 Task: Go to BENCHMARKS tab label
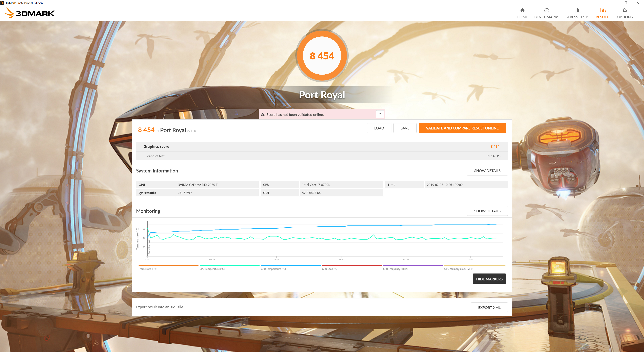click(547, 17)
